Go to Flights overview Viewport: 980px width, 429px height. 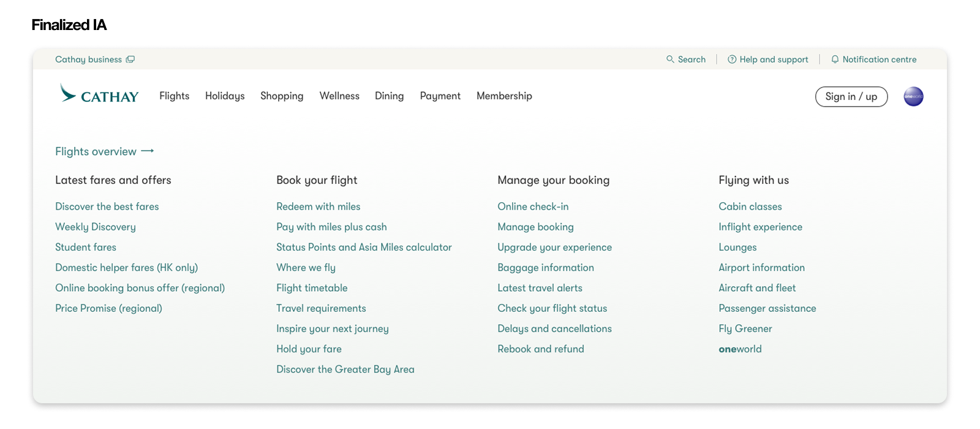96,151
